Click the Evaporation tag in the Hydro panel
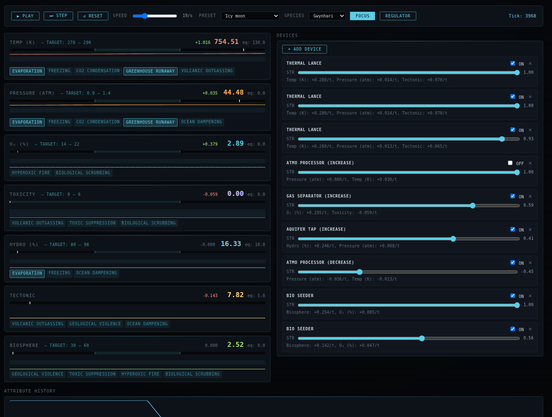Image resolution: width=552 pixels, height=417 pixels. tap(27, 273)
